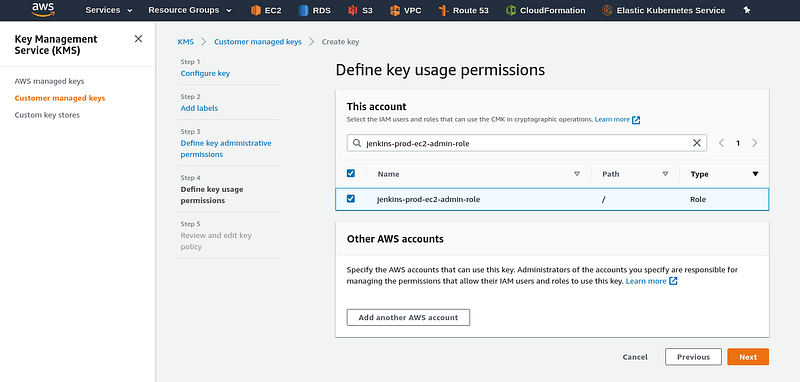Select Customer managed keys in sidebar

(x=60, y=98)
